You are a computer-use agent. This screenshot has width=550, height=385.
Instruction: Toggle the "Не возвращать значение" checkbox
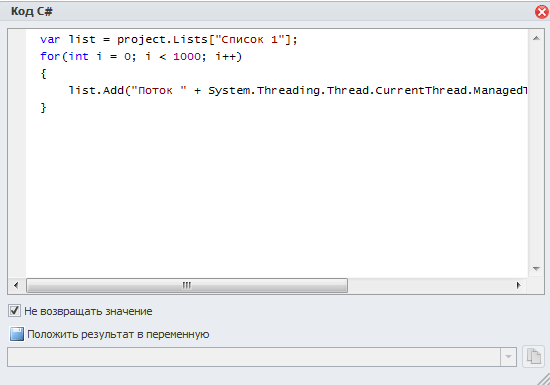click(x=14, y=311)
